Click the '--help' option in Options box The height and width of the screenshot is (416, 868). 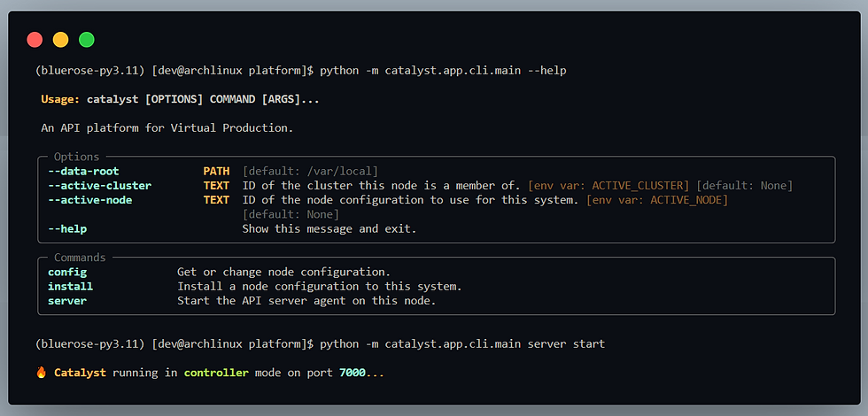coord(67,228)
